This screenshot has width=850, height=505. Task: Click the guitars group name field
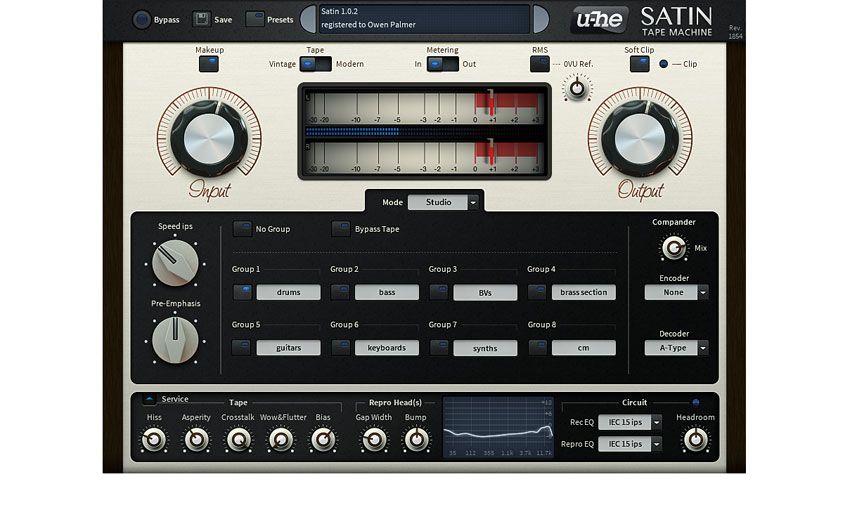pyautogui.click(x=288, y=347)
